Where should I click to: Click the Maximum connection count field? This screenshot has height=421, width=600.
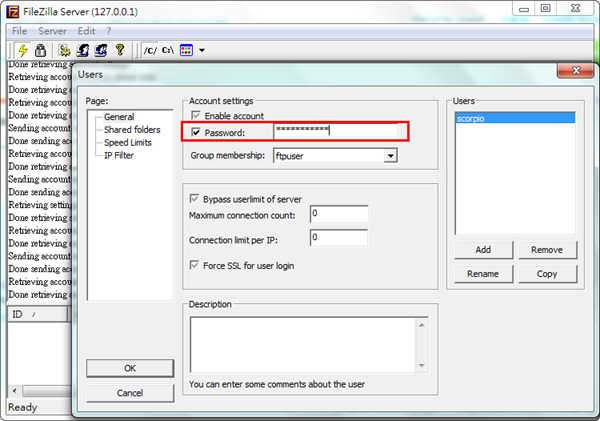338,214
